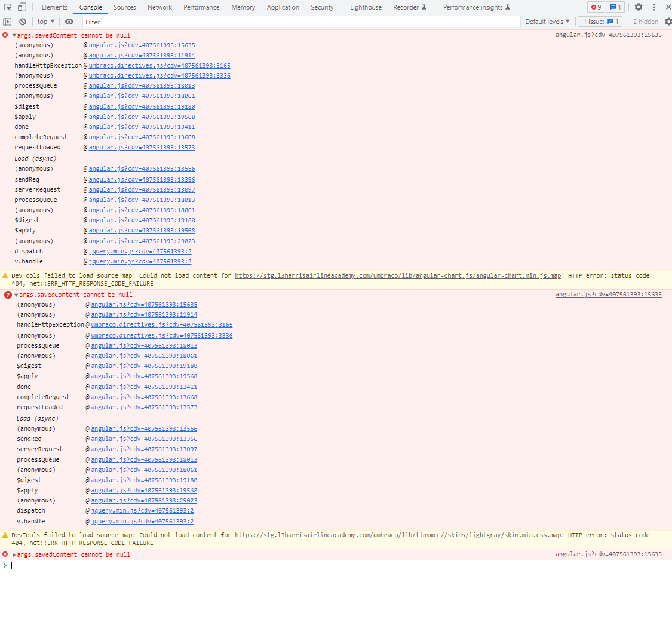Open tinymce skin.min.css.map URL link
This screenshot has height=622, width=672.
click(x=398, y=535)
